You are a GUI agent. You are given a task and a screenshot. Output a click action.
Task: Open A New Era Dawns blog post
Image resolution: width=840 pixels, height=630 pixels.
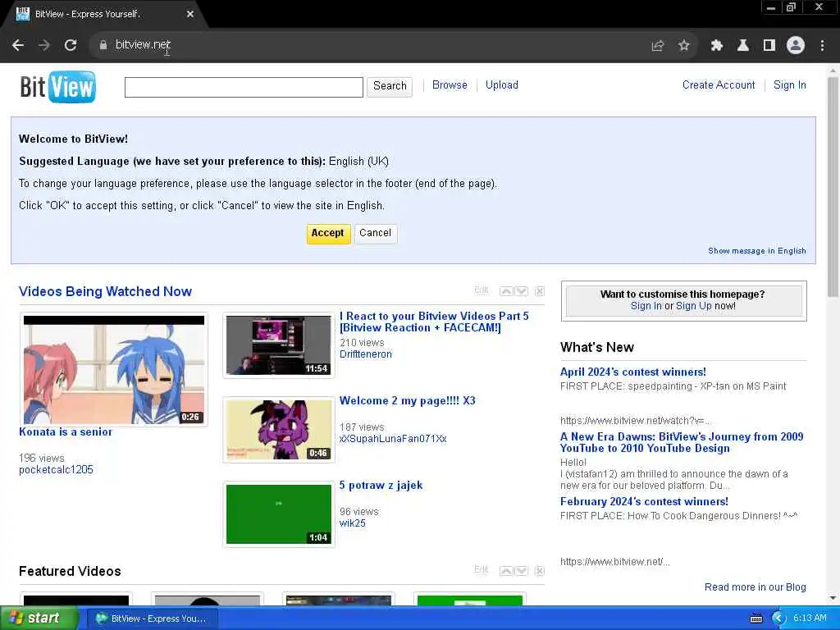(x=682, y=442)
